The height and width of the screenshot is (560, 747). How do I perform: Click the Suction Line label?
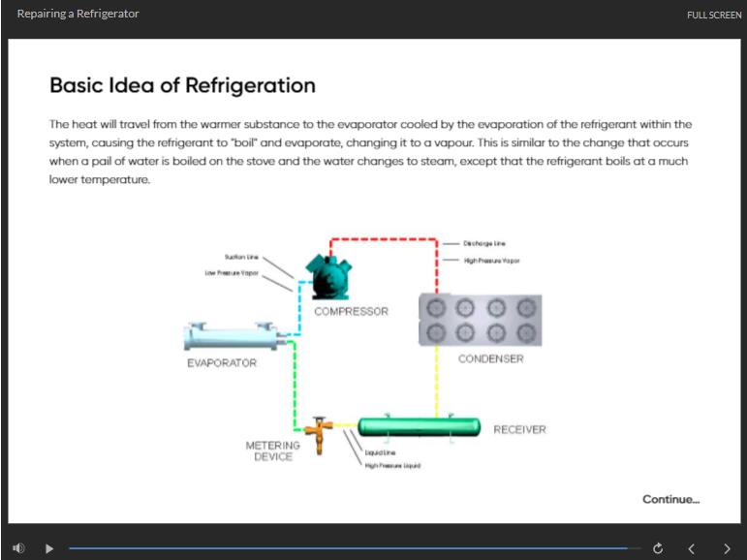pyautogui.click(x=241, y=257)
